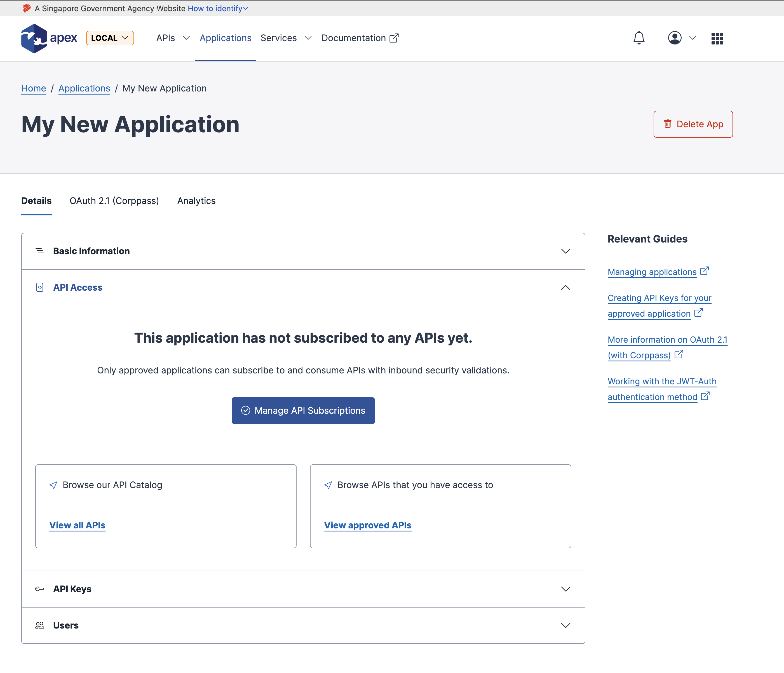Open the notifications bell
The width and height of the screenshot is (784, 673).
tap(639, 38)
